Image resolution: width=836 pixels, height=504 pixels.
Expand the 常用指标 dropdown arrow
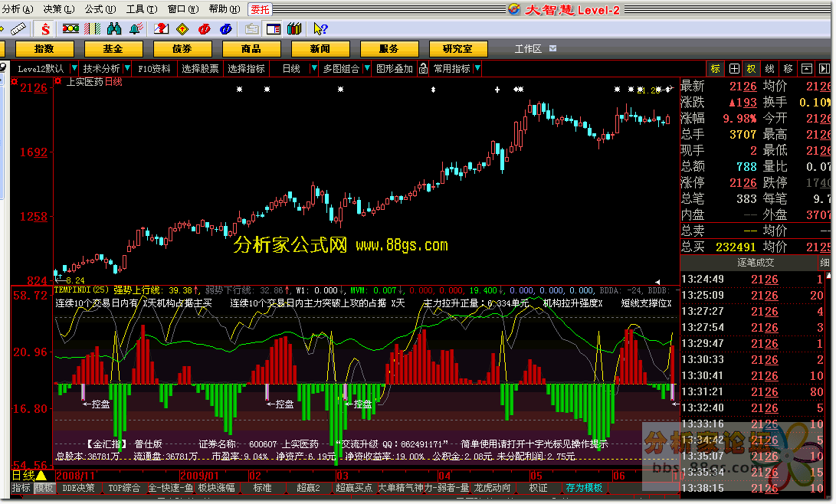click(x=477, y=69)
